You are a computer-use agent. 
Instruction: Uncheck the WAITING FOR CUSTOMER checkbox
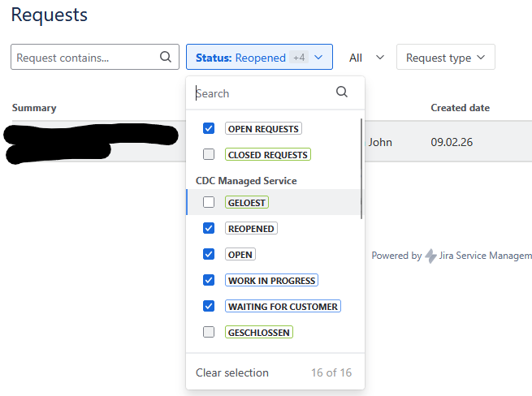pyautogui.click(x=209, y=306)
